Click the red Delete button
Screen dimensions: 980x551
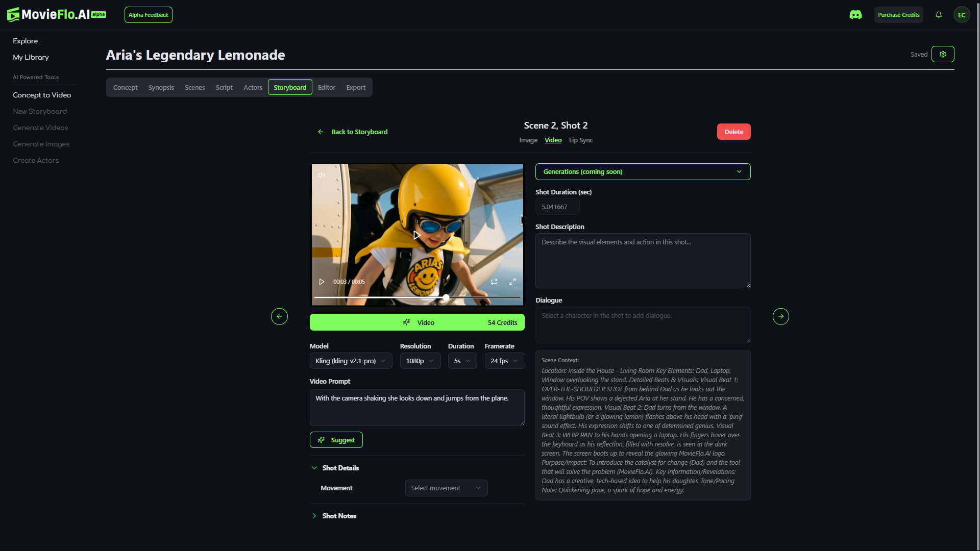click(x=733, y=132)
